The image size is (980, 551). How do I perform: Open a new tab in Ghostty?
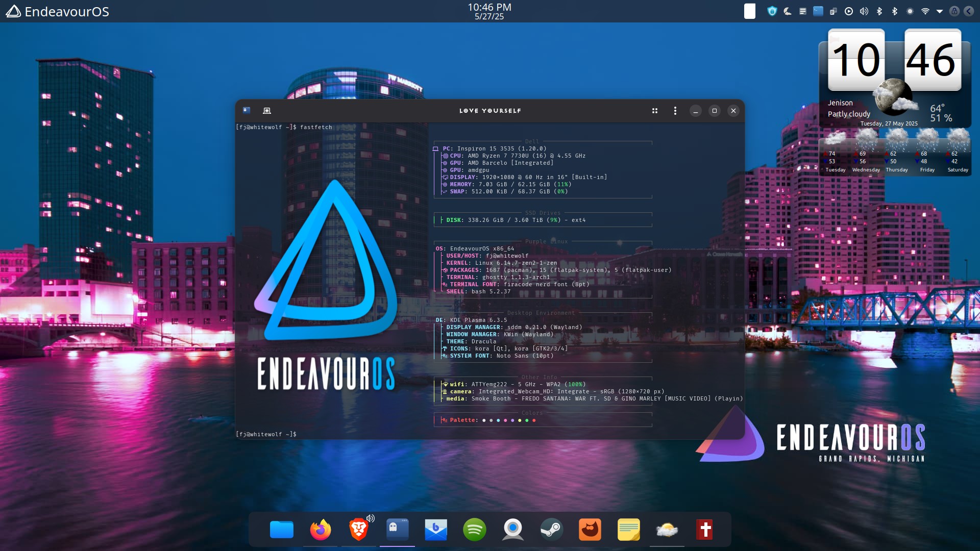[x=266, y=110]
